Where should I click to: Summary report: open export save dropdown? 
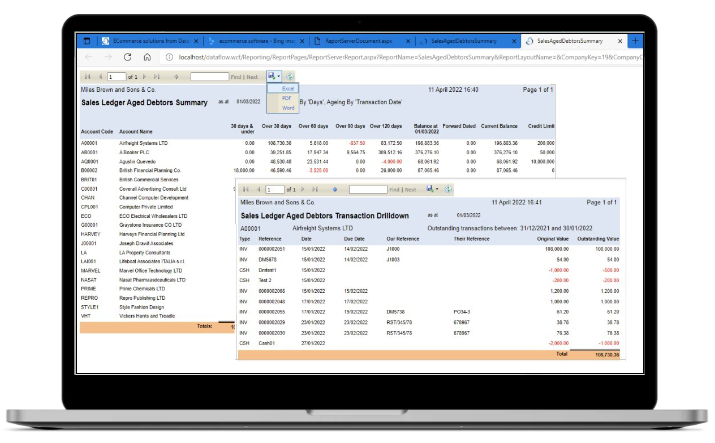(x=274, y=76)
